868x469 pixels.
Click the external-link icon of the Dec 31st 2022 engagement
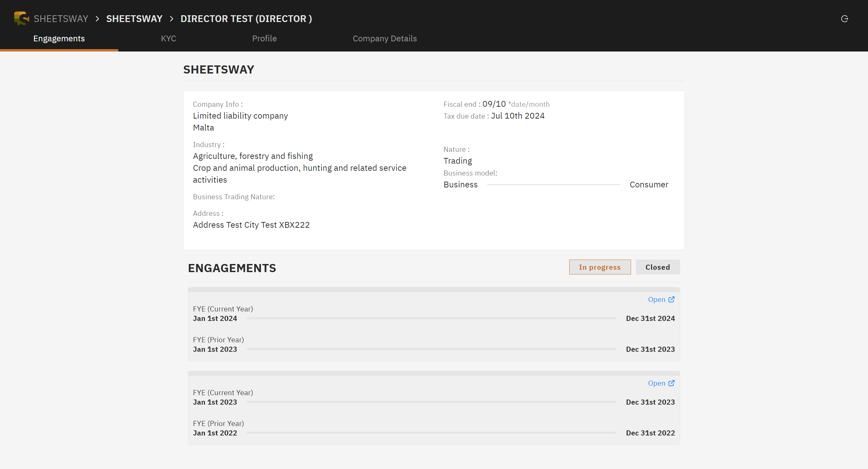[x=671, y=383]
